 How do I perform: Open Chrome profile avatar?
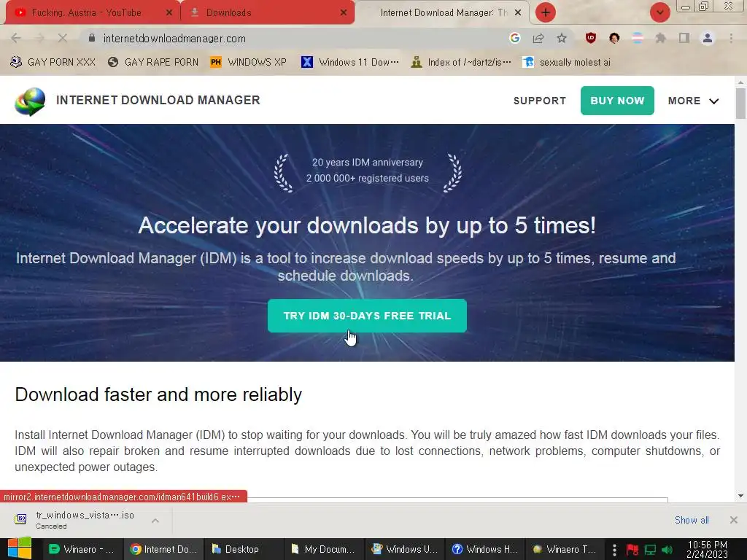click(708, 38)
